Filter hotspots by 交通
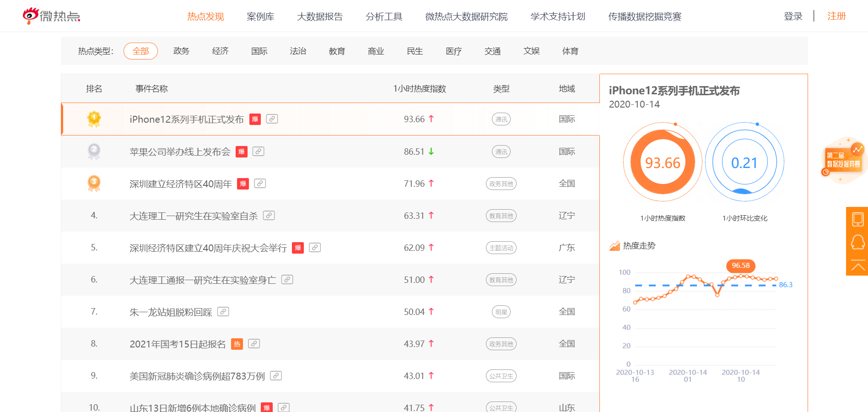Image resolution: width=868 pixels, height=412 pixels. 492,51
